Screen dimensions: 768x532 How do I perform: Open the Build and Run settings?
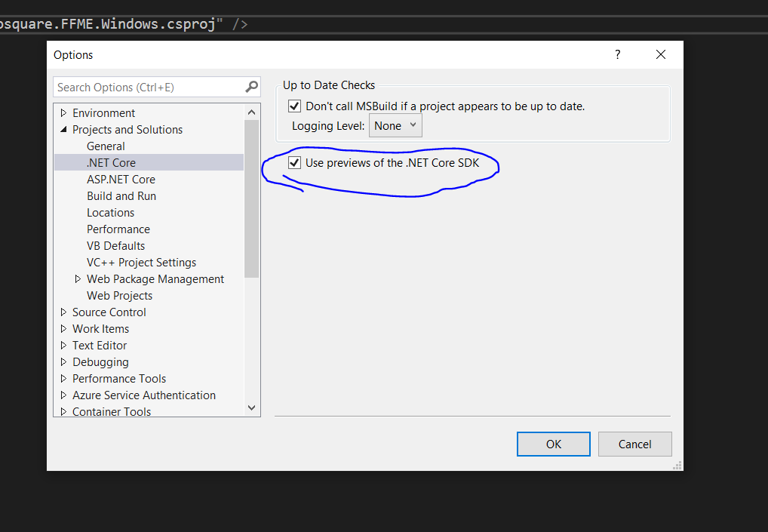tap(121, 195)
